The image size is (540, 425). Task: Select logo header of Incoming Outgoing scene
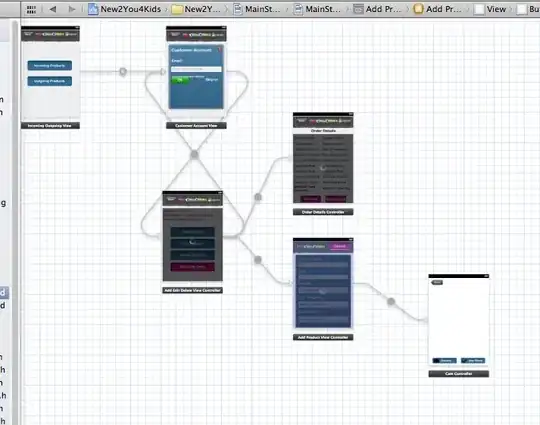[50, 34]
